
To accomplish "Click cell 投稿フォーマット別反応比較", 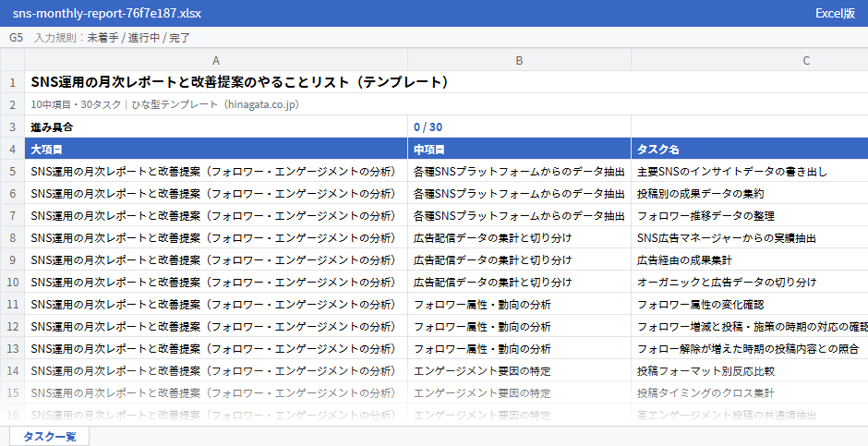I will coord(750,370).
